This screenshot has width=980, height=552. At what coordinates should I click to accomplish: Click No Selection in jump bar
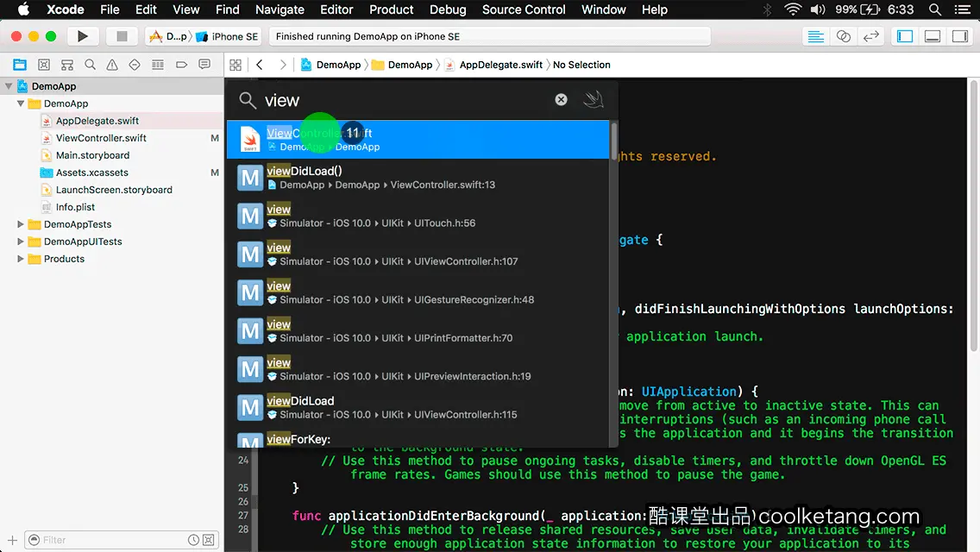tap(581, 65)
